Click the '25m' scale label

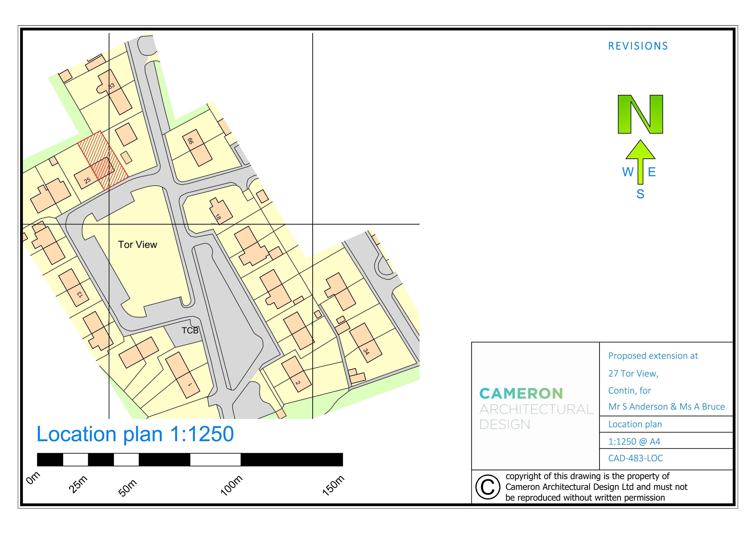tap(78, 484)
